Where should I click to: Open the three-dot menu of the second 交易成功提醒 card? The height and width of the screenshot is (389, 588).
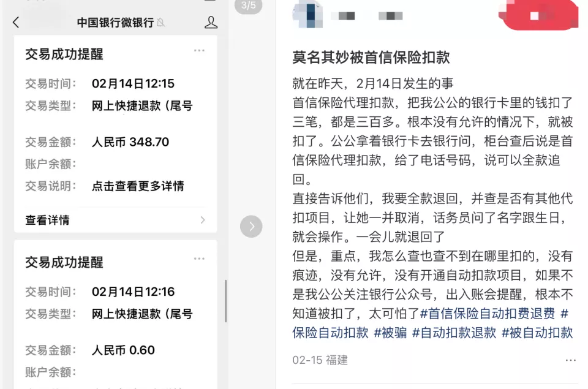(199, 259)
